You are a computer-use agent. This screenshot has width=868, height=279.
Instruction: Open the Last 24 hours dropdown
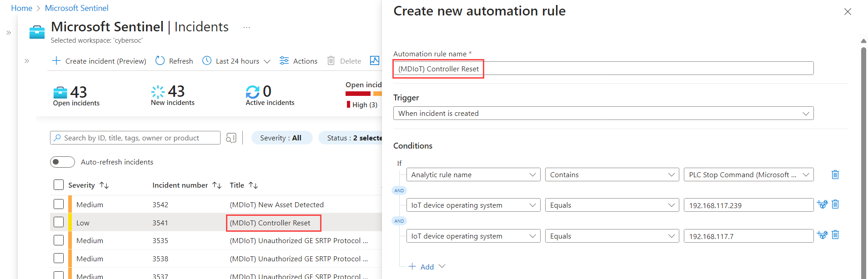236,61
